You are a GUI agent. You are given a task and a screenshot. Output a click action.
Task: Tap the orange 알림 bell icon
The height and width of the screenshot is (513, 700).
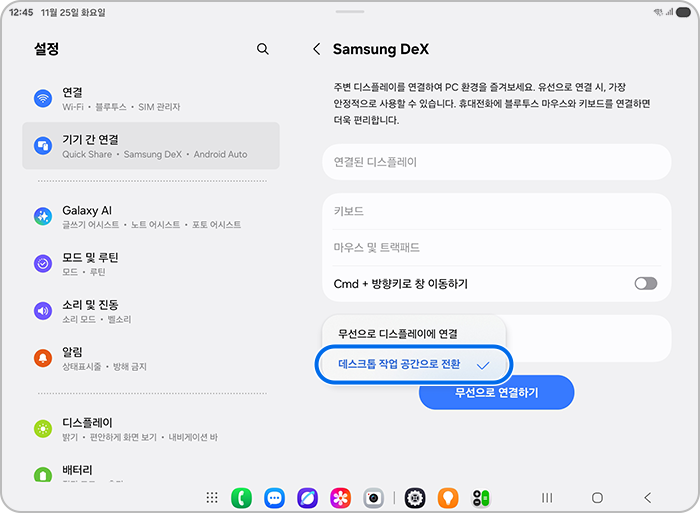click(43, 358)
